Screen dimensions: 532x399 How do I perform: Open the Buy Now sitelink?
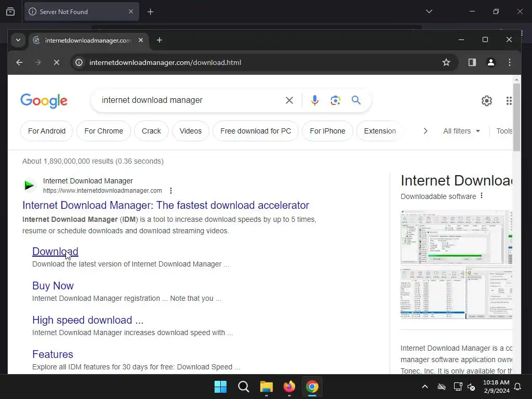click(53, 286)
